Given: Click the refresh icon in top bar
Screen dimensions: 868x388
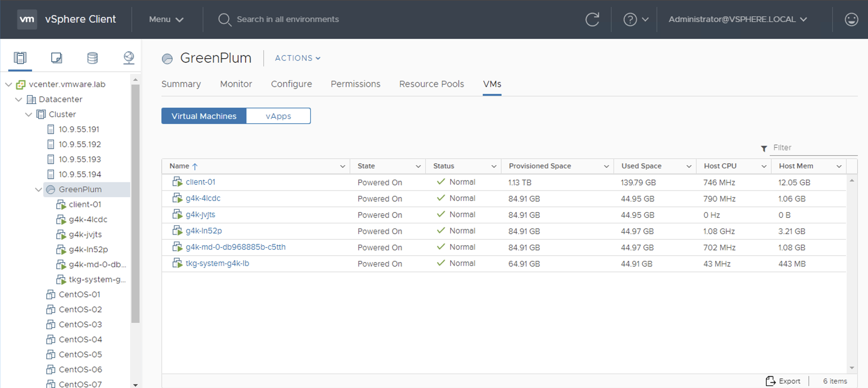Looking at the screenshot, I should tap(592, 19).
